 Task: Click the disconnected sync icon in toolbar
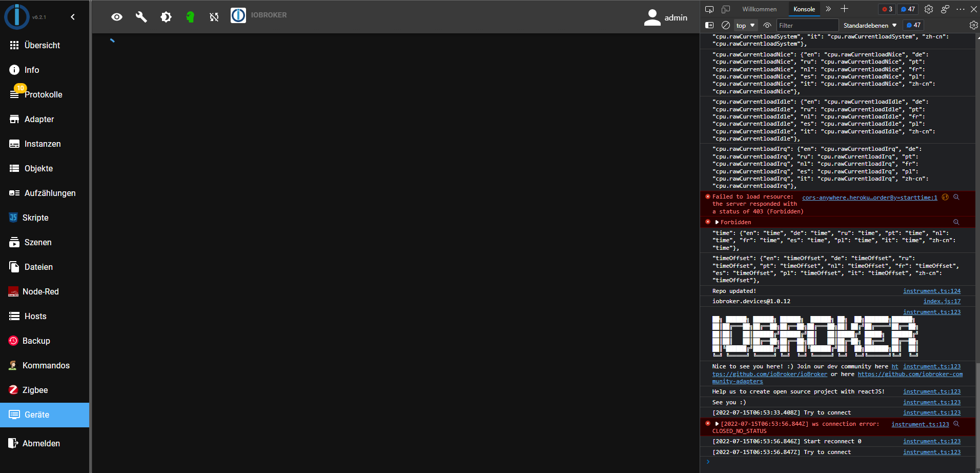[214, 16]
